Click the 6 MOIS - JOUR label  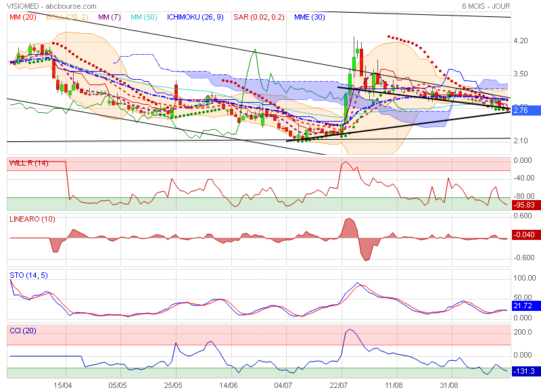pos(486,6)
